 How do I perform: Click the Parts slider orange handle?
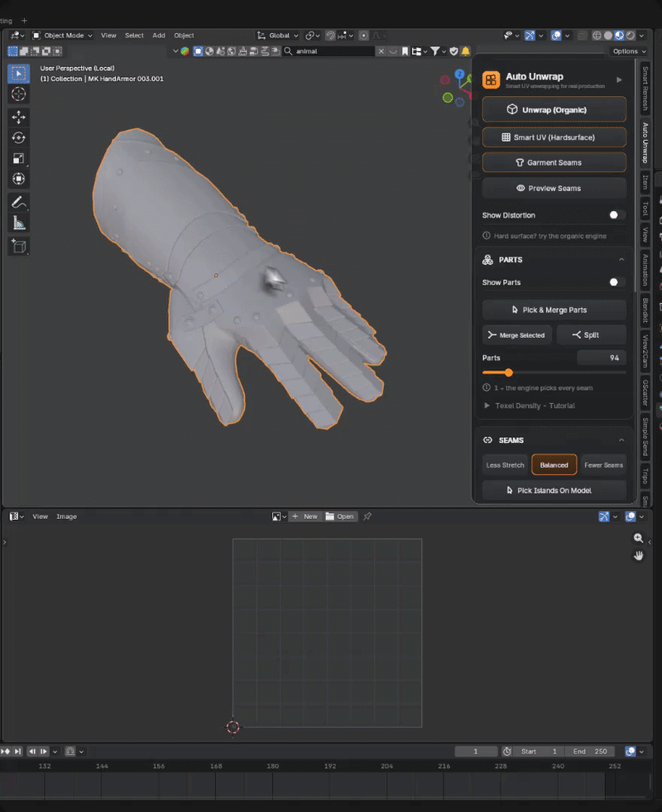[x=508, y=372]
